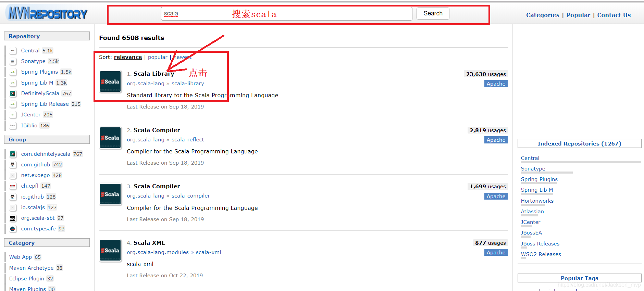
Task: Open JBossEA in Indexed Repositories
Action: point(531,233)
